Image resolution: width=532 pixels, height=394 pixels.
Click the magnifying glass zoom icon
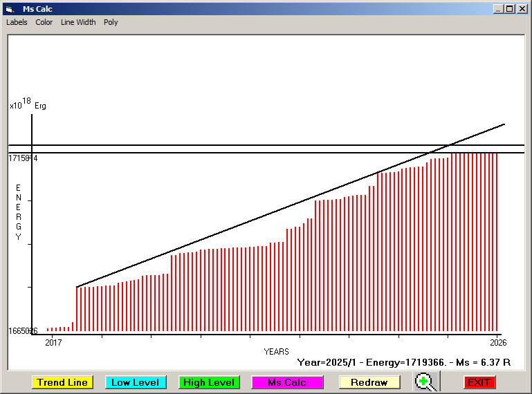click(x=427, y=382)
